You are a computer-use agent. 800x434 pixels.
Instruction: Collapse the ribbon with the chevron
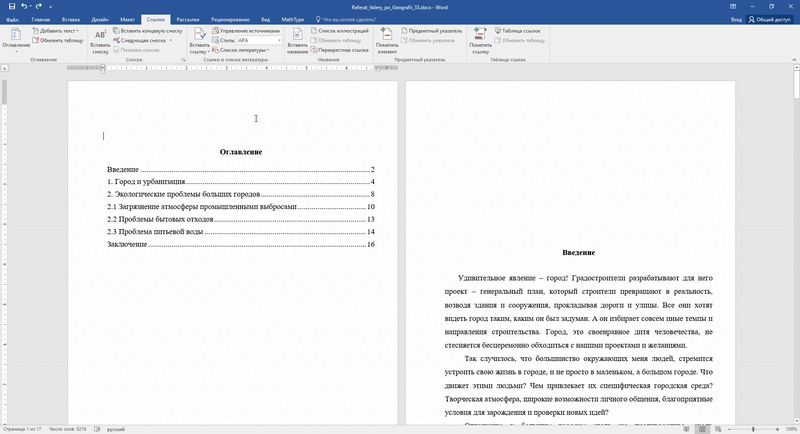794,60
